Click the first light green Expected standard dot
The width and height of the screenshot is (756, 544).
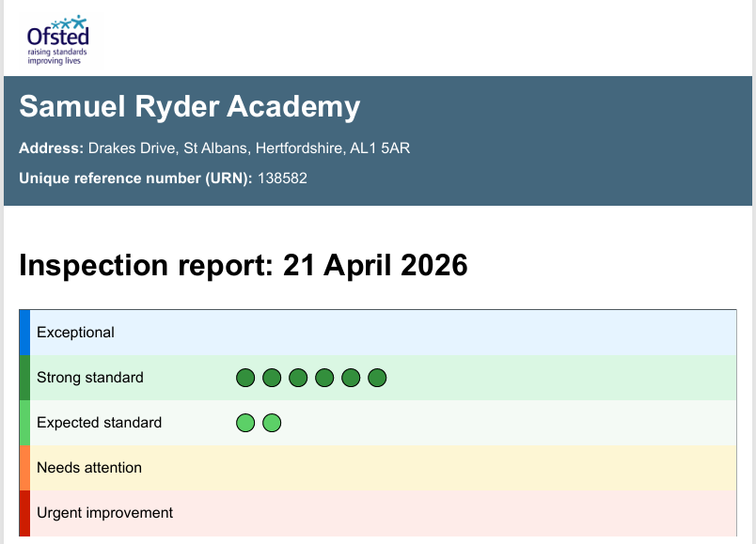(x=245, y=423)
